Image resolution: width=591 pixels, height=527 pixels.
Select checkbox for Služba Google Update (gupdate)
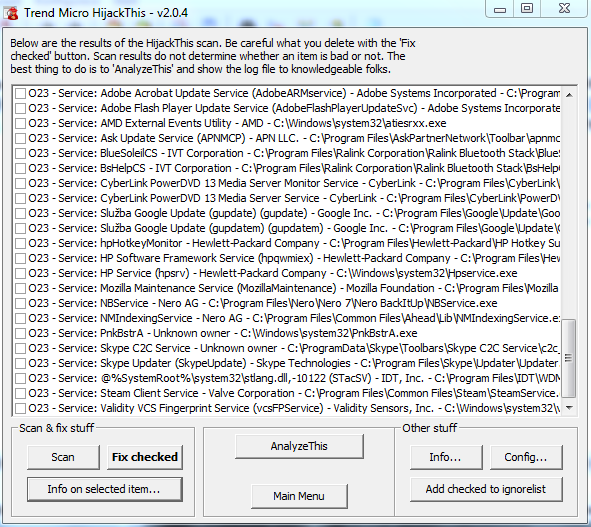[x=20, y=213]
